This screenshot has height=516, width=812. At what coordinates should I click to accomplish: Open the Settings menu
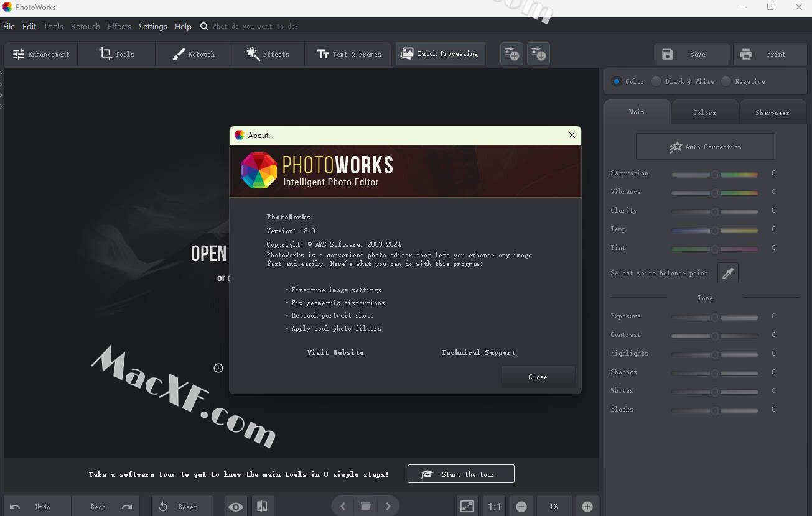click(x=152, y=26)
